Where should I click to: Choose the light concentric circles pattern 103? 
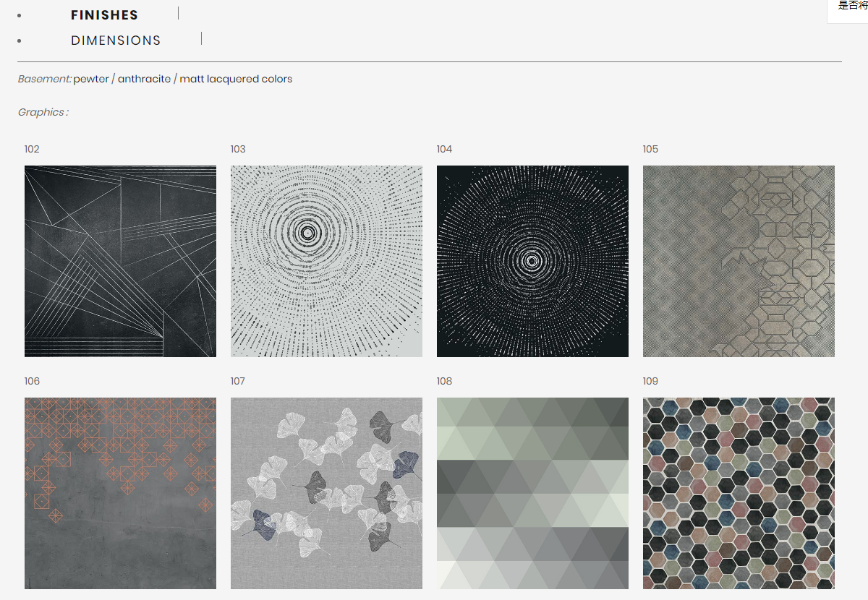point(326,261)
